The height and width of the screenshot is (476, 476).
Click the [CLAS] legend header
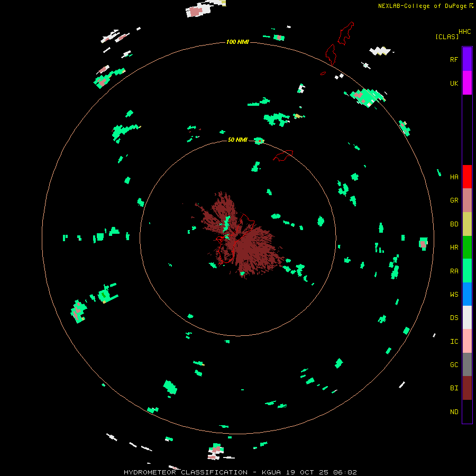(x=447, y=36)
